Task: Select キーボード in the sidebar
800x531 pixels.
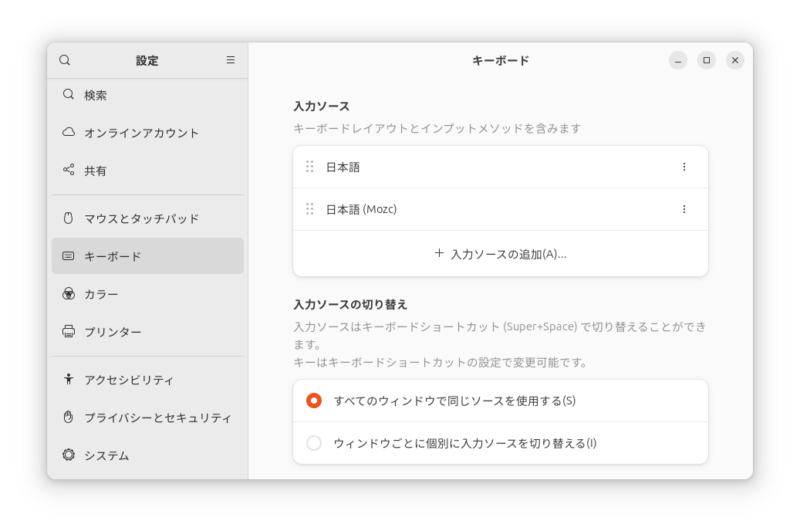Action: pyautogui.click(x=147, y=256)
